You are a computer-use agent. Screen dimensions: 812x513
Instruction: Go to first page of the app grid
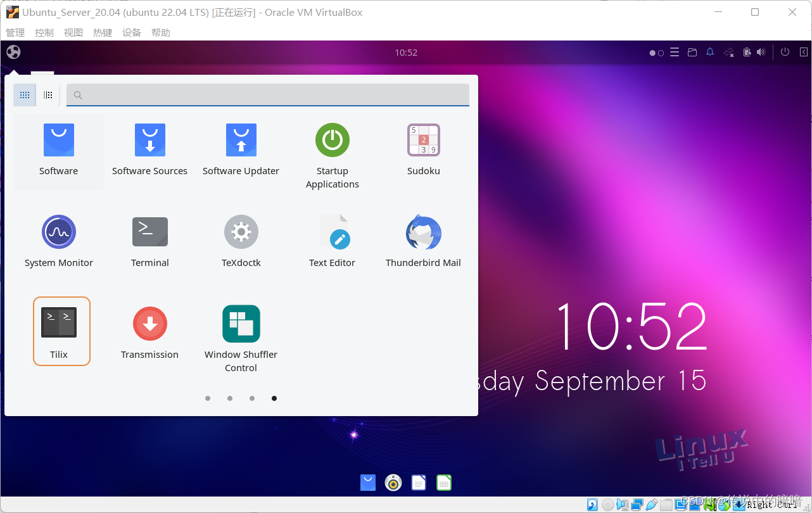pos(208,398)
